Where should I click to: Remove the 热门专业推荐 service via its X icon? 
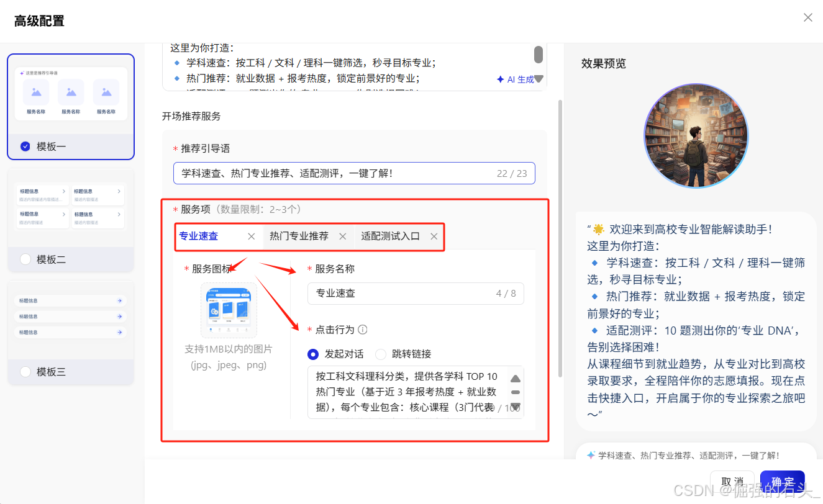[343, 236]
